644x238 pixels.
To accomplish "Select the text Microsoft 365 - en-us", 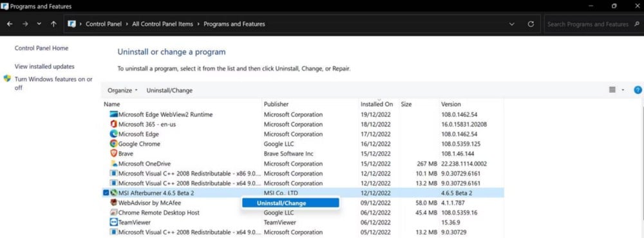I will (x=147, y=124).
